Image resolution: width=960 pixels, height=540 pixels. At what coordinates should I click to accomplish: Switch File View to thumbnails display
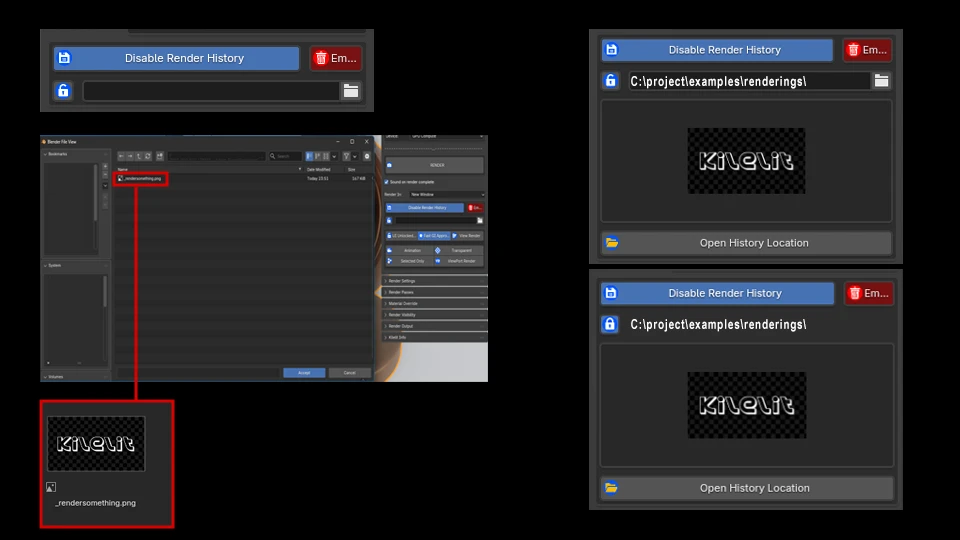tap(326, 156)
